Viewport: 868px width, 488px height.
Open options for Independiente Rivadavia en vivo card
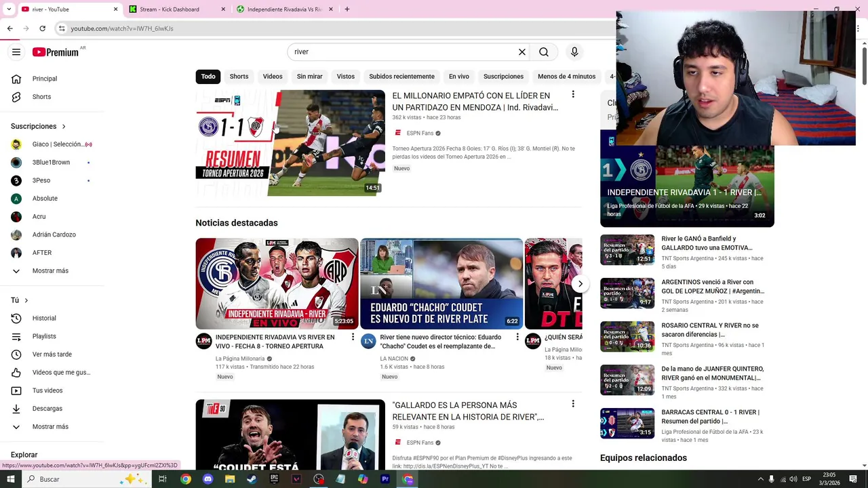pos(353,337)
